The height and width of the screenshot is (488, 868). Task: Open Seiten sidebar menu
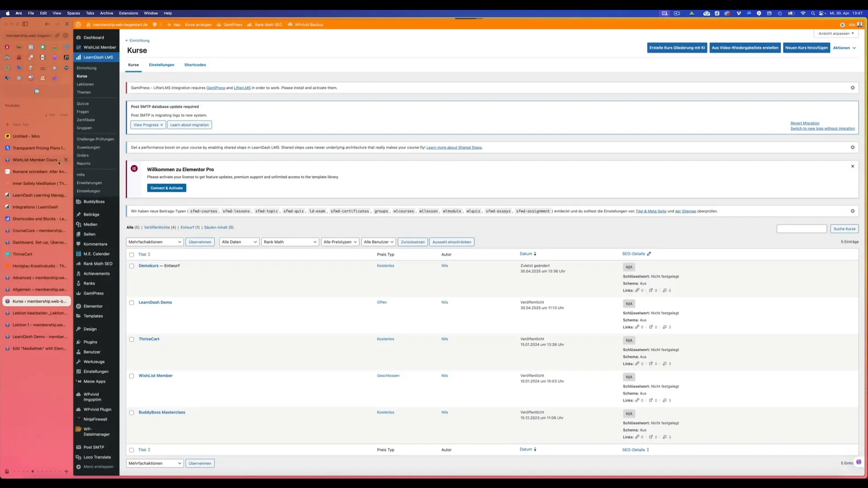(90, 235)
